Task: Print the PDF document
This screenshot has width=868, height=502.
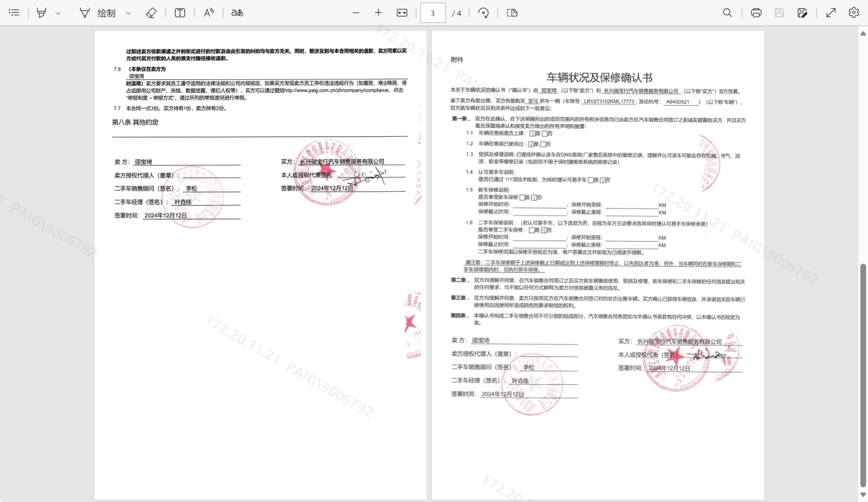Action: tap(756, 13)
